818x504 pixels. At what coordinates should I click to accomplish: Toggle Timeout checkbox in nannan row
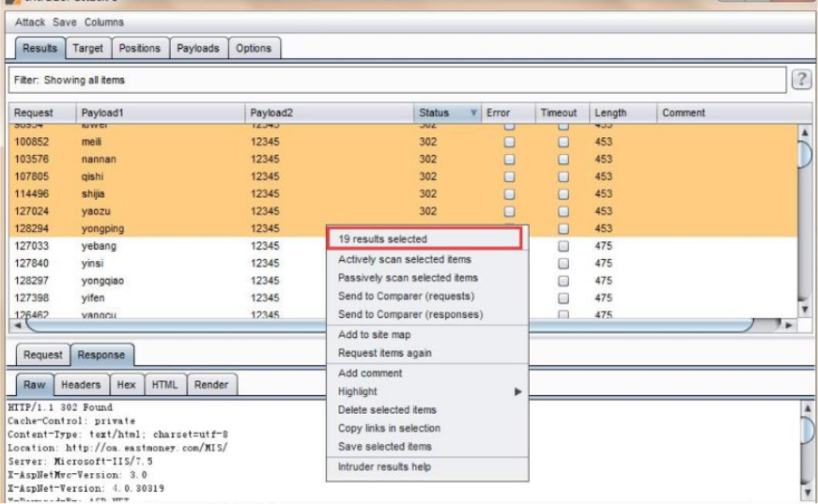(x=563, y=159)
